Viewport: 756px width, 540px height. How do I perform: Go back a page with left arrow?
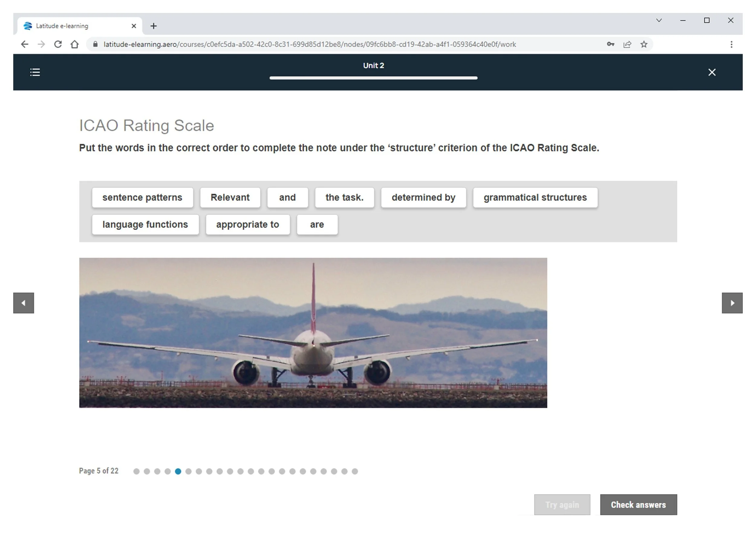tap(23, 303)
